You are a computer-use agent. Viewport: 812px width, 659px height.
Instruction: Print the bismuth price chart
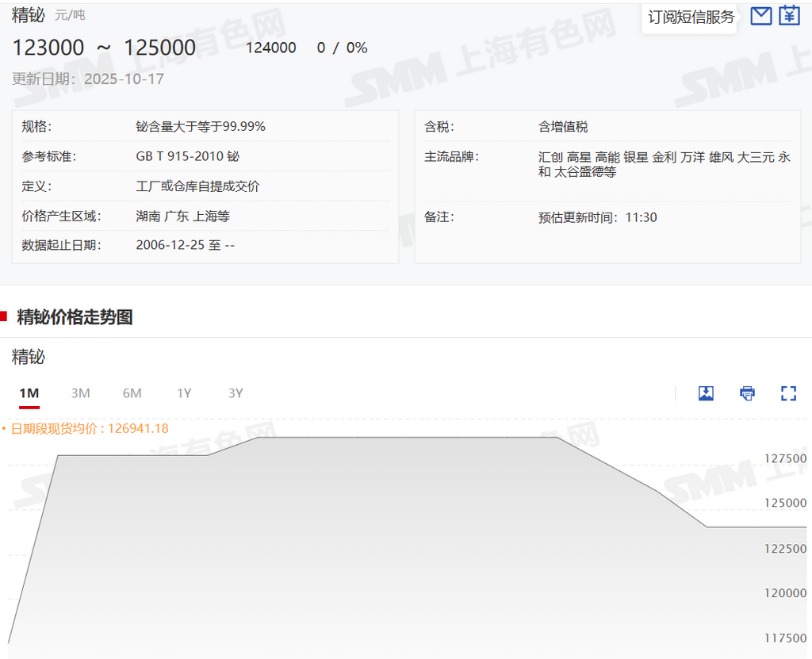coord(747,393)
